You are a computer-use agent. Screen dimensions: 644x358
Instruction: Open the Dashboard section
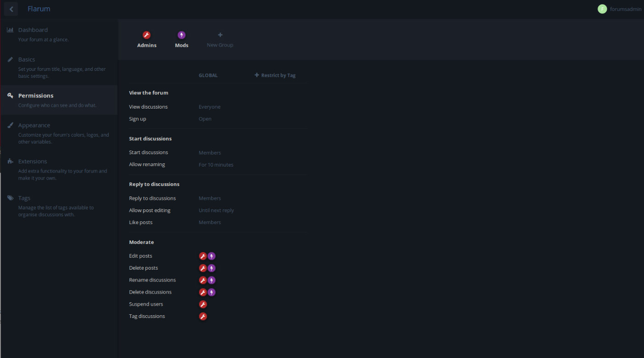[59, 34]
